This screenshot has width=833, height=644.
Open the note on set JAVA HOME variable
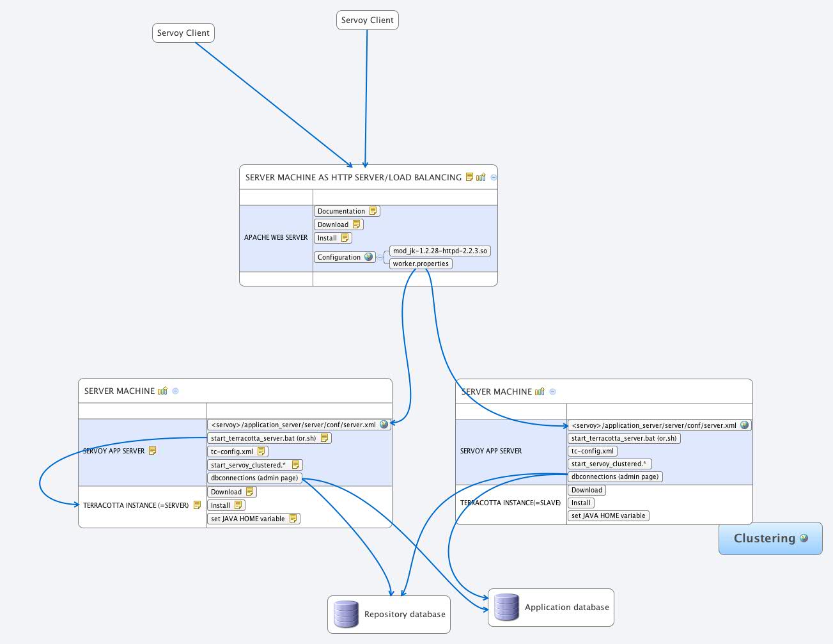293,519
